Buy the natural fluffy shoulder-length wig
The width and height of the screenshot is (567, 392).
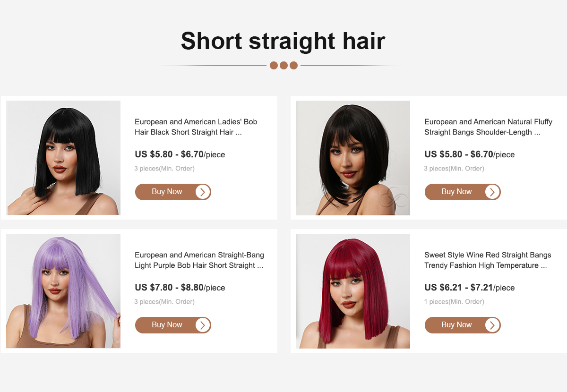tap(463, 192)
